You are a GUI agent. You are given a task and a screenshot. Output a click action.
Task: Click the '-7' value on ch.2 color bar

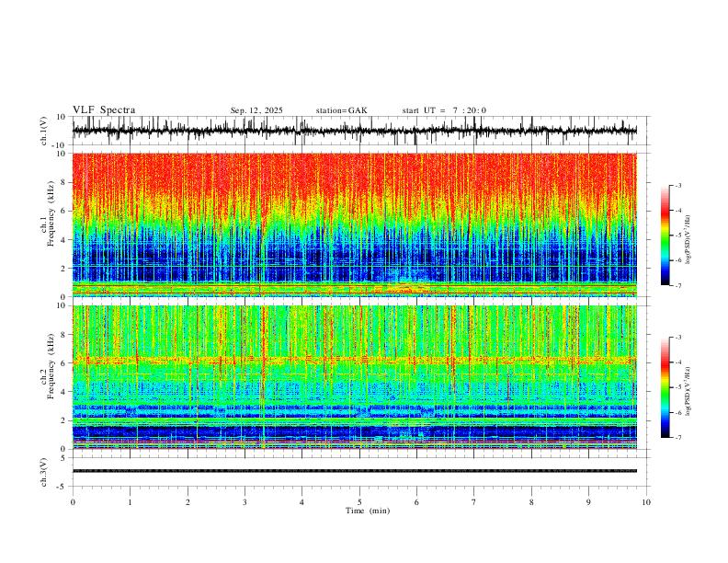click(677, 437)
